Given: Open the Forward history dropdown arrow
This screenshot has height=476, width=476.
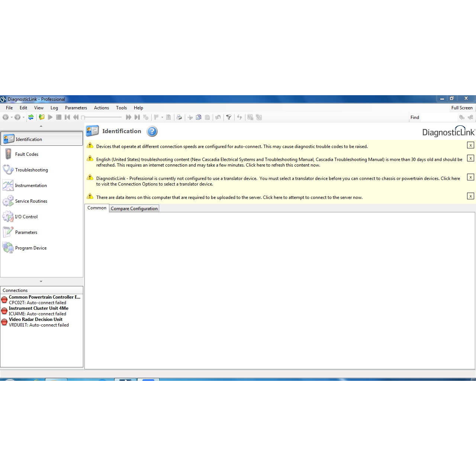Looking at the screenshot, I should [23, 118].
